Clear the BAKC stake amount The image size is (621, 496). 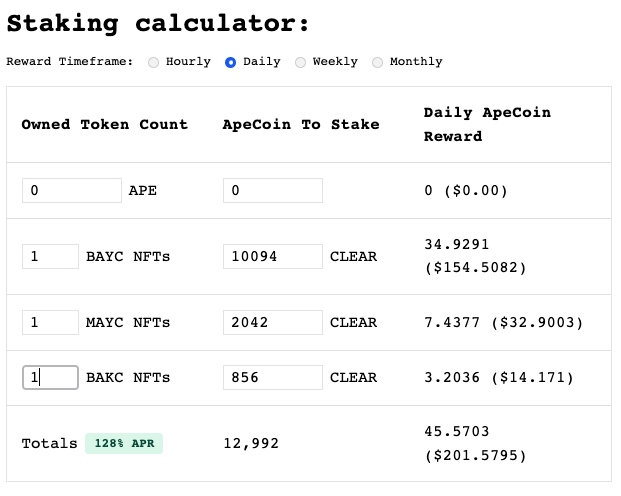[353, 378]
